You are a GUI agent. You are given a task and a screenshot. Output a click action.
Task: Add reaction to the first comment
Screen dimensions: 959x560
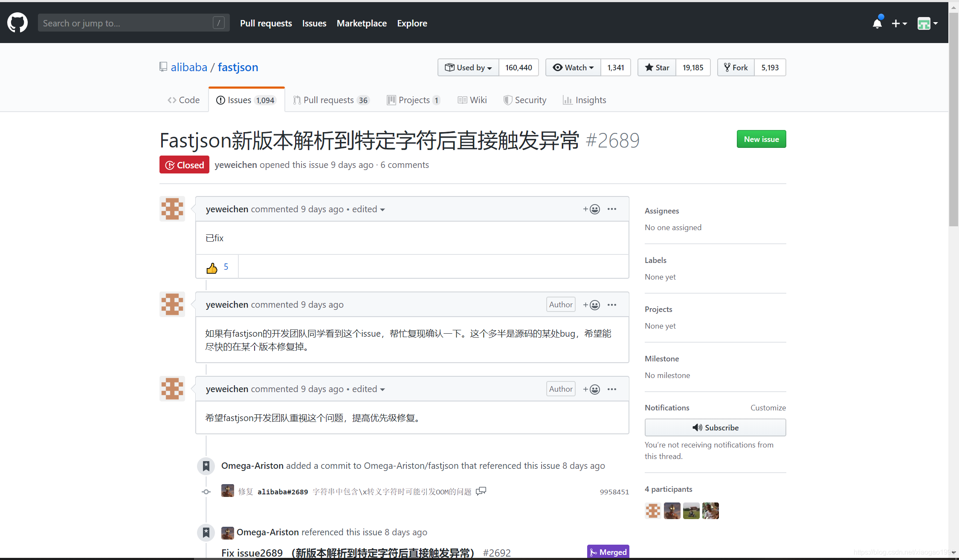click(591, 209)
